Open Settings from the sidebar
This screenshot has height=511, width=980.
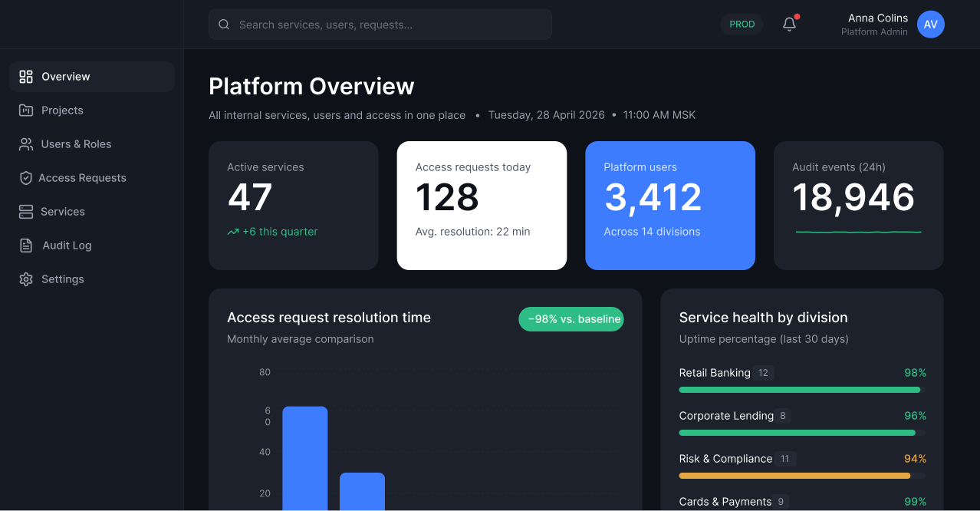92,279
